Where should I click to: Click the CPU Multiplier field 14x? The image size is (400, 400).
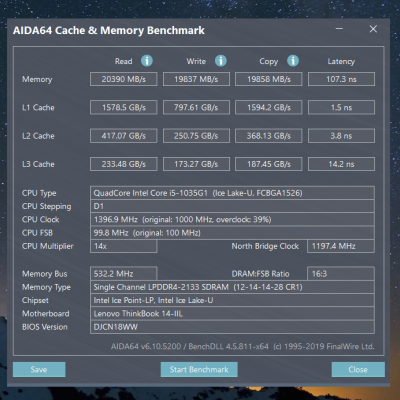pos(124,246)
